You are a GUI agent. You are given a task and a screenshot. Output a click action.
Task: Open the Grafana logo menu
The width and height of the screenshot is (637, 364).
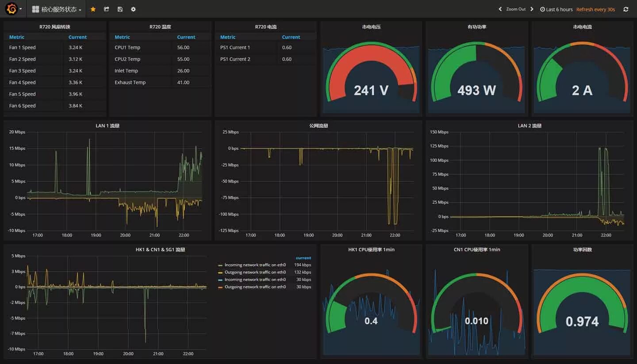(14, 9)
